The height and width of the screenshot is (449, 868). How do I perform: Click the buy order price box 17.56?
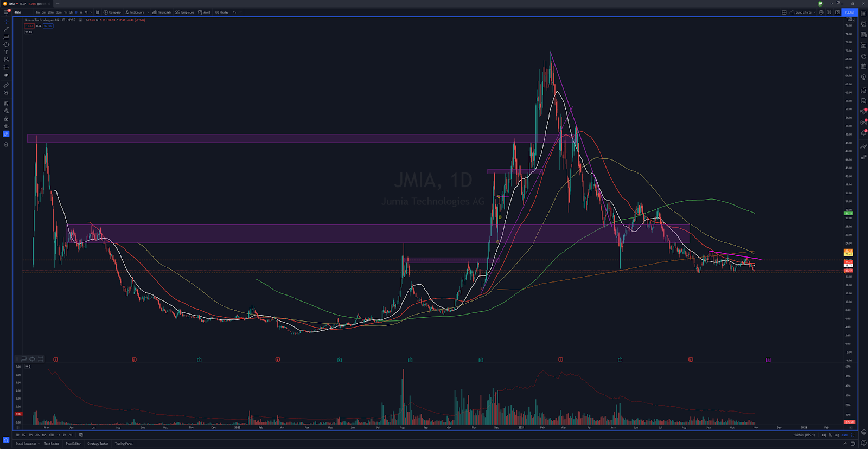[48, 26]
